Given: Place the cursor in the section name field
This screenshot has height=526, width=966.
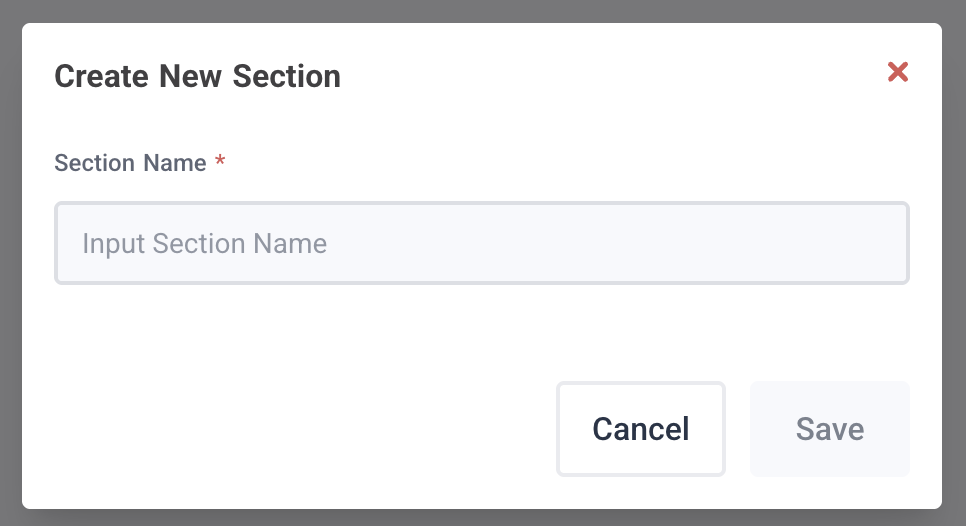Looking at the screenshot, I should (x=481, y=243).
